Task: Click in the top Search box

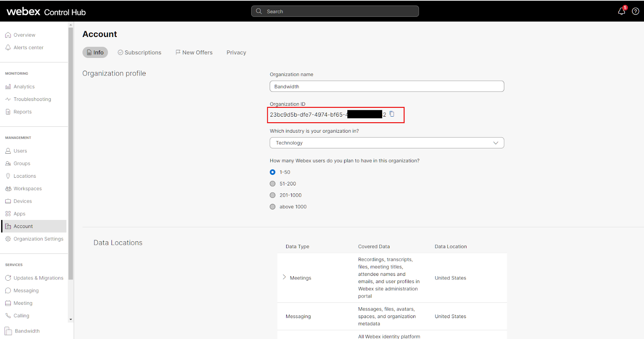Action: click(335, 11)
